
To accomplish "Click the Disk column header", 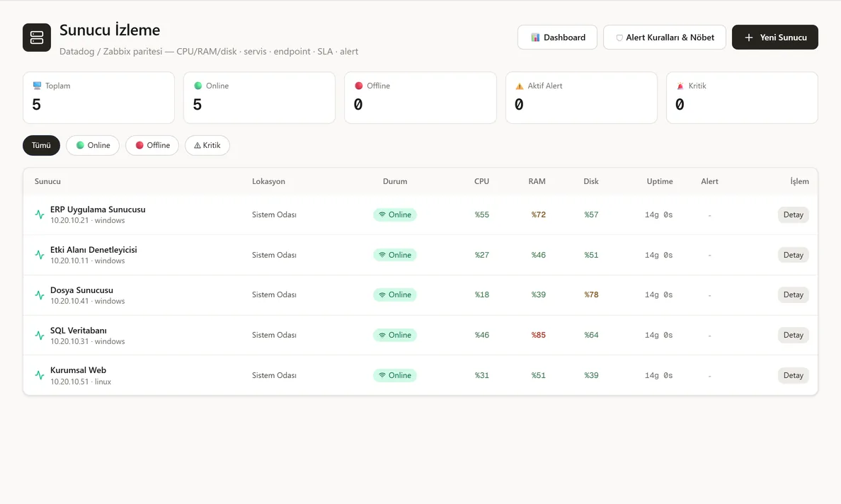I will click(591, 181).
